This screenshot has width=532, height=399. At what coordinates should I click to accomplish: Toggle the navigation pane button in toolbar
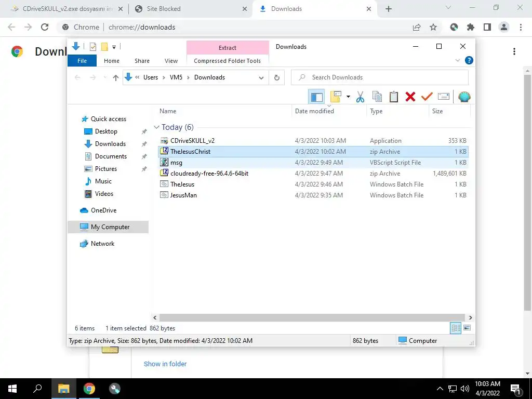point(316,97)
